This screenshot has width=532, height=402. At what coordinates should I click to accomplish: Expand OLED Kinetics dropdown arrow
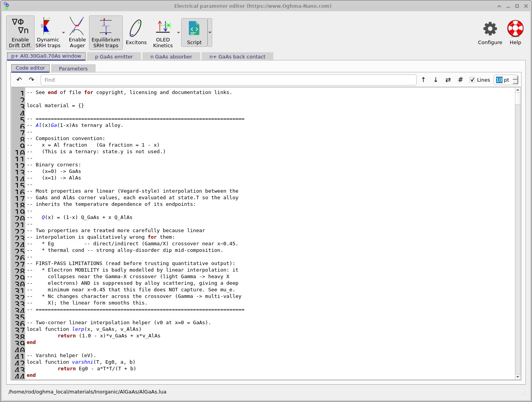click(x=178, y=33)
